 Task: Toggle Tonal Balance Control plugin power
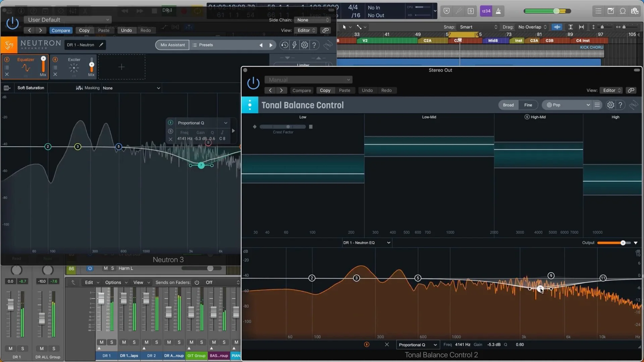tap(253, 83)
